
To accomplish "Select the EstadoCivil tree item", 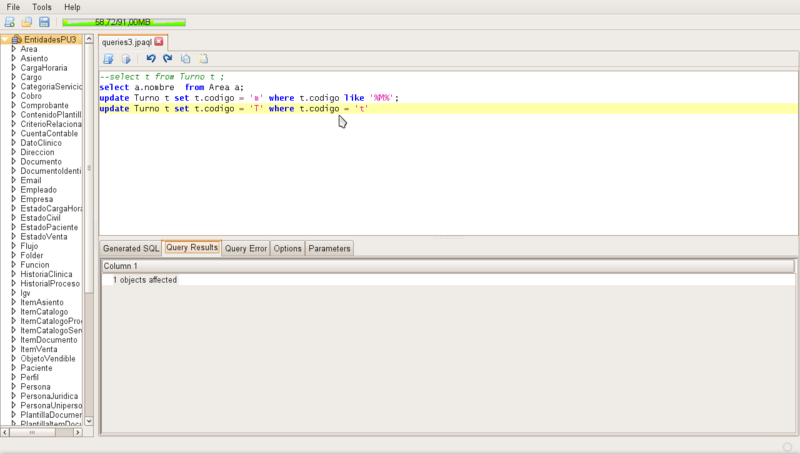I will [40, 218].
